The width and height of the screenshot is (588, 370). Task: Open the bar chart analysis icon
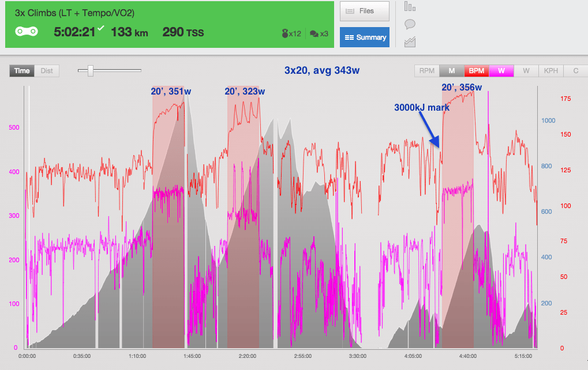point(410,7)
